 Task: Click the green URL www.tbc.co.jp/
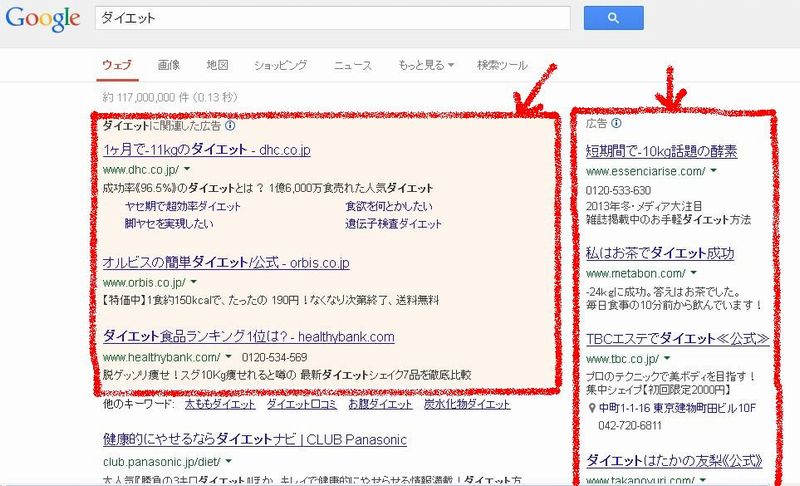pos(622,359)
